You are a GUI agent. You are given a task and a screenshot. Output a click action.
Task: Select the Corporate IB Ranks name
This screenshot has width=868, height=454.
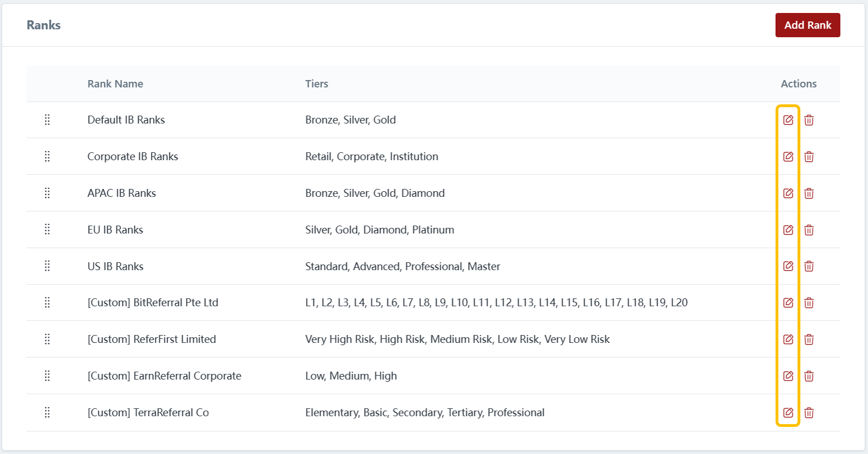tap(132, 156)
